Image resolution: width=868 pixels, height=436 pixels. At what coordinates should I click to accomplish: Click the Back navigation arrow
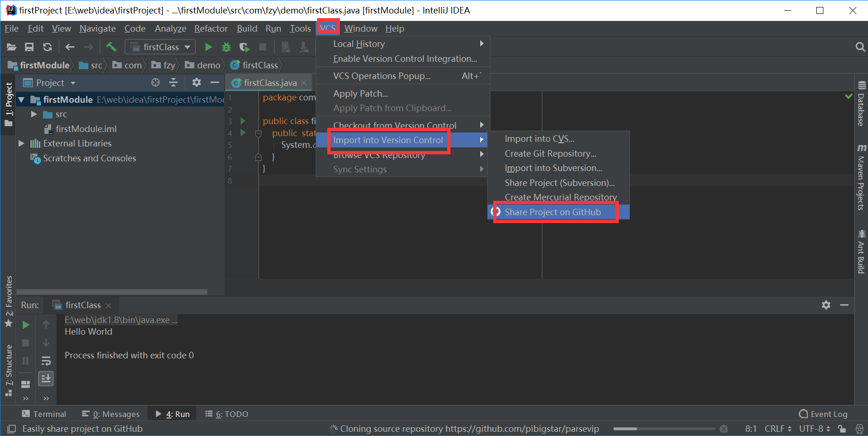(x=70, y=47)
